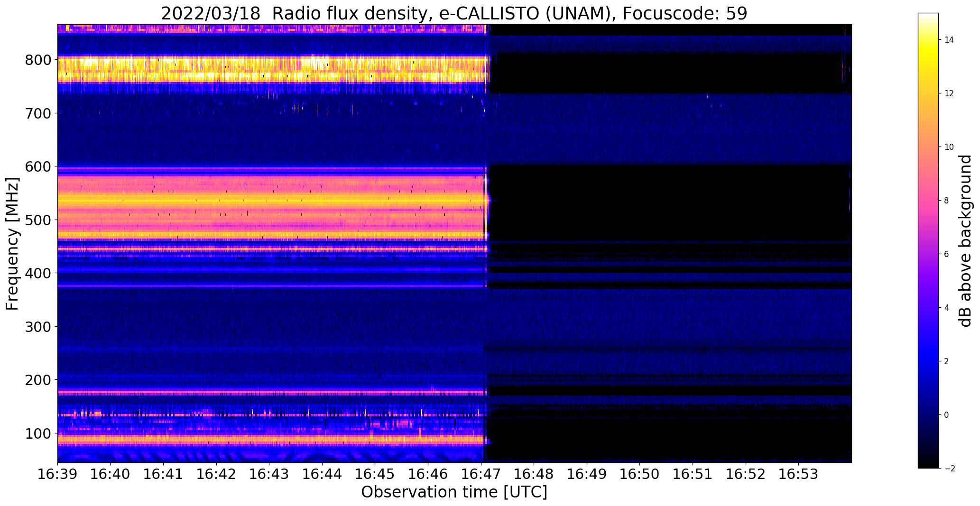Click the 16:40 time tick label
Image resolution: width=980 pixels, height=506 pixels.
point(111,475)
